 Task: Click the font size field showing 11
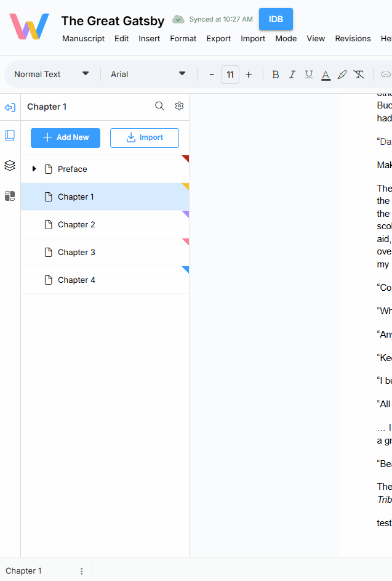(230, 75)
